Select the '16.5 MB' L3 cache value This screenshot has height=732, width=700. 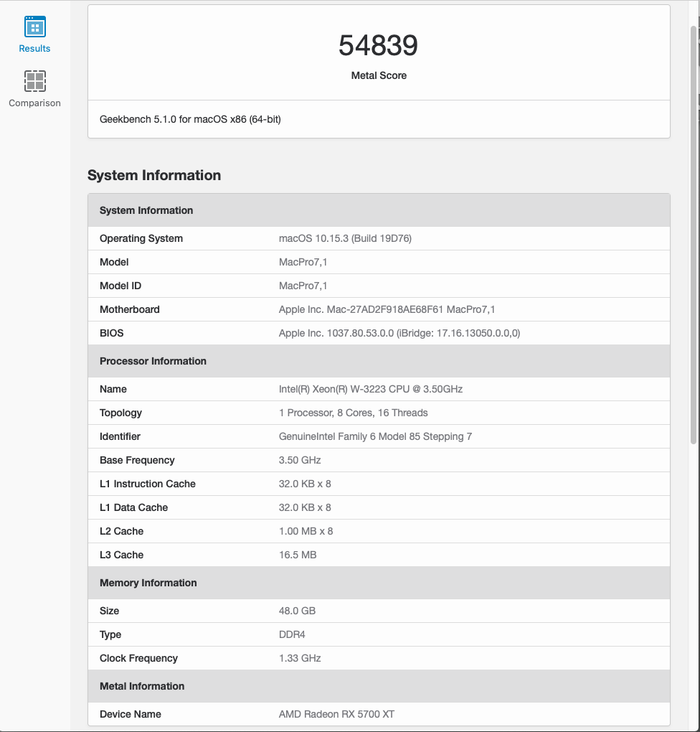click(x=298, y=555)
